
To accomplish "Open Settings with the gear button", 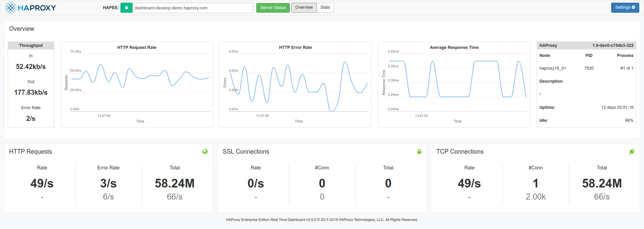I will (x=625, y=8).
